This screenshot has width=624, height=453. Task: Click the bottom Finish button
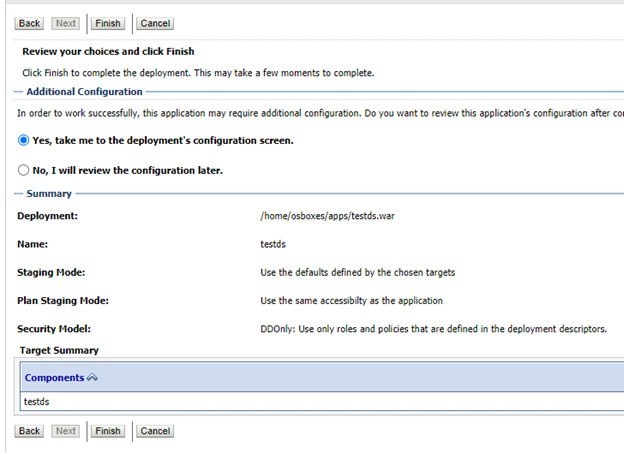[108, 431]
